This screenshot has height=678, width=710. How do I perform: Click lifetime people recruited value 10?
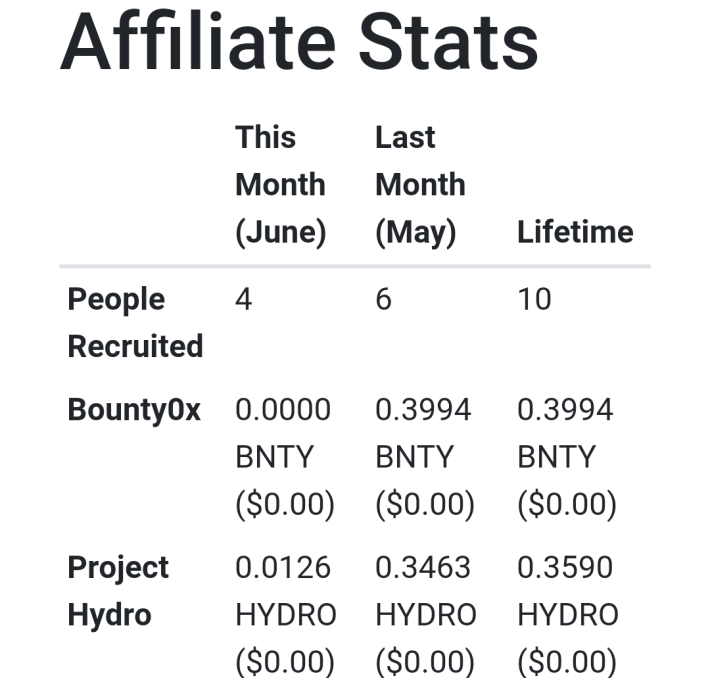534,299
